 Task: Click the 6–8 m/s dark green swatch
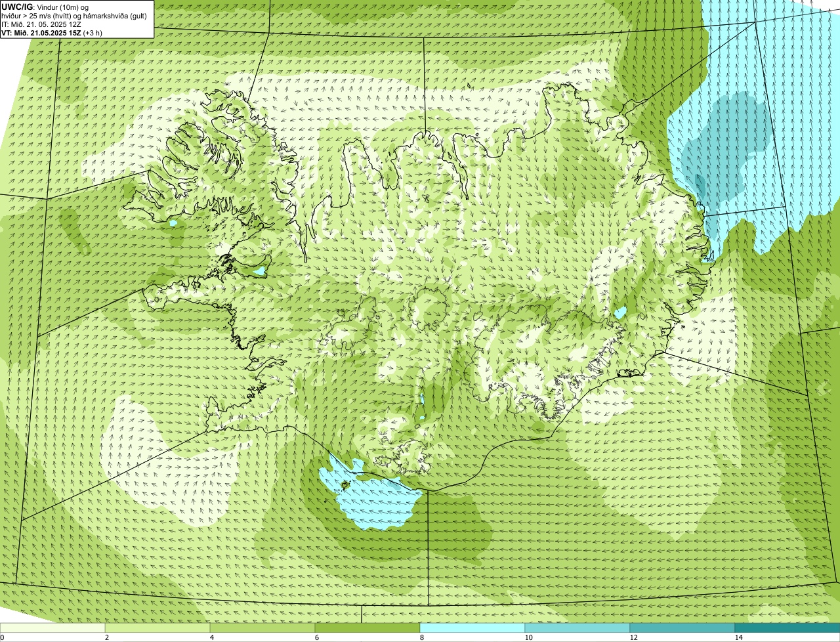[367, 628]
